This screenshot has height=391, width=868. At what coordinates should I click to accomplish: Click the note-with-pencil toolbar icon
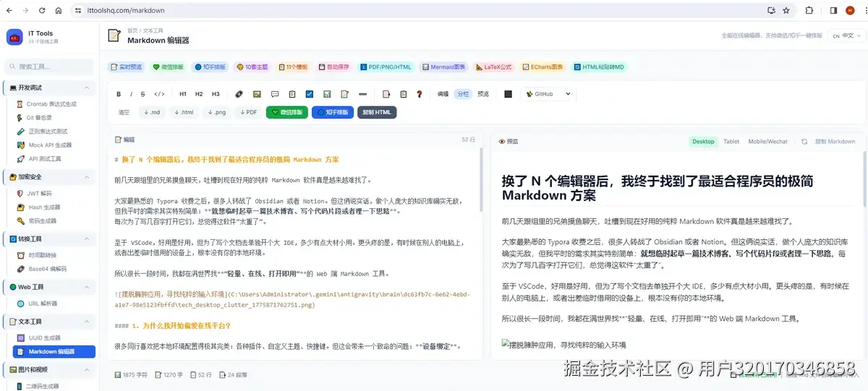pos(344,94)
